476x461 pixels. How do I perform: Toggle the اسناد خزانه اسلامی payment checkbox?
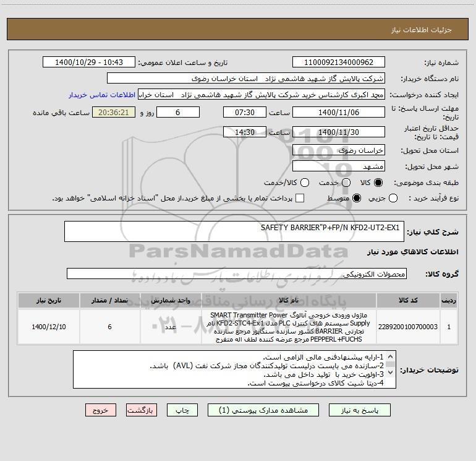[300, 198]
